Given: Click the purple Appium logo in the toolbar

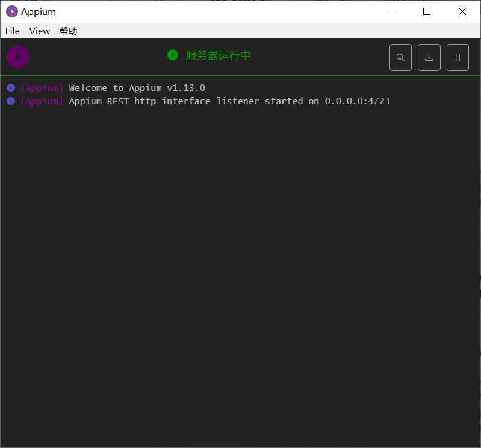Looking at the screenshot, I should point(18,57).
